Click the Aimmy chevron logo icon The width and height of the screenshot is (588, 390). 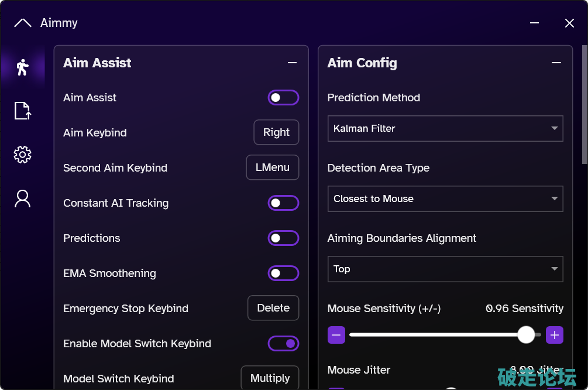[22, 23]
